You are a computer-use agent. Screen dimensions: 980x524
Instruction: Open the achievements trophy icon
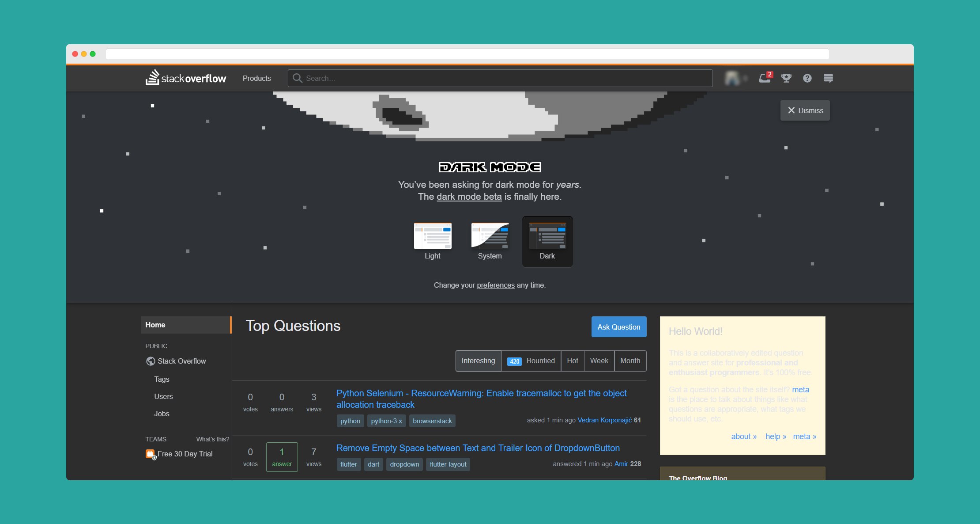click(786, 78)
